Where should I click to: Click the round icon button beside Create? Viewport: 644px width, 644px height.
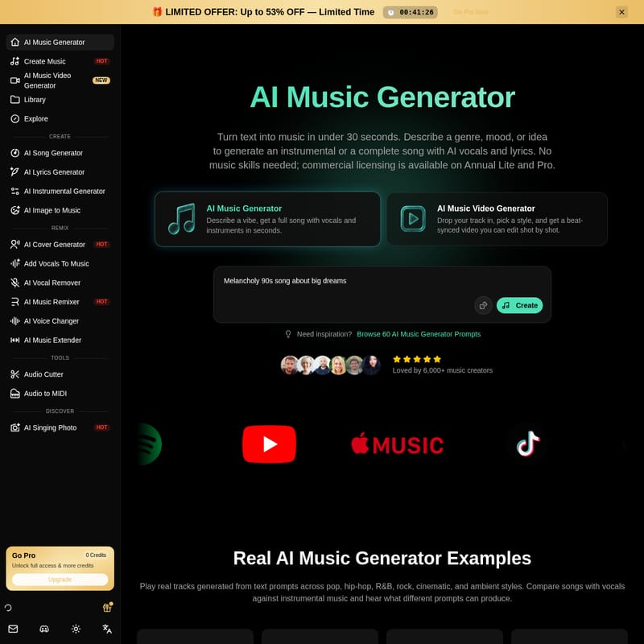(x=484, y=305)
